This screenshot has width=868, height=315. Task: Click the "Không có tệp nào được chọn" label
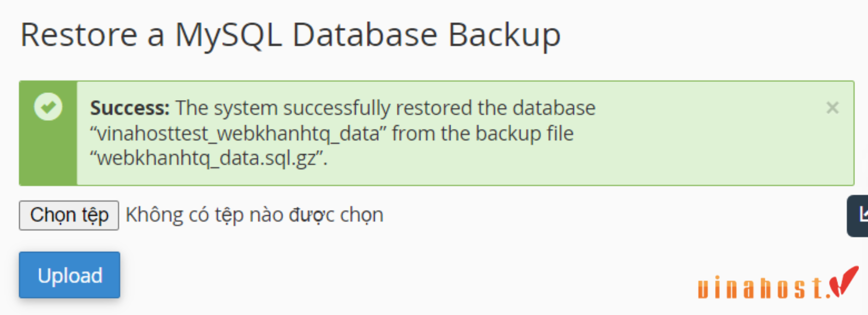[x=255, y=215]
